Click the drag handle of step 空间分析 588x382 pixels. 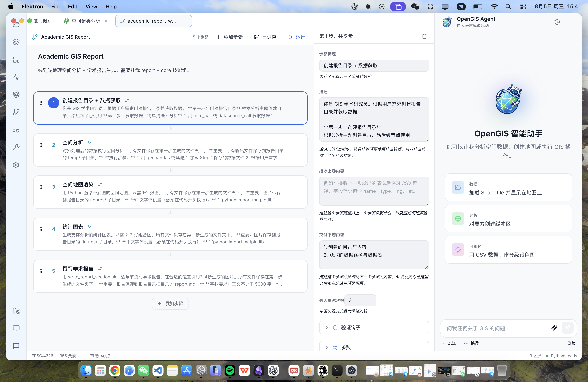41,145
